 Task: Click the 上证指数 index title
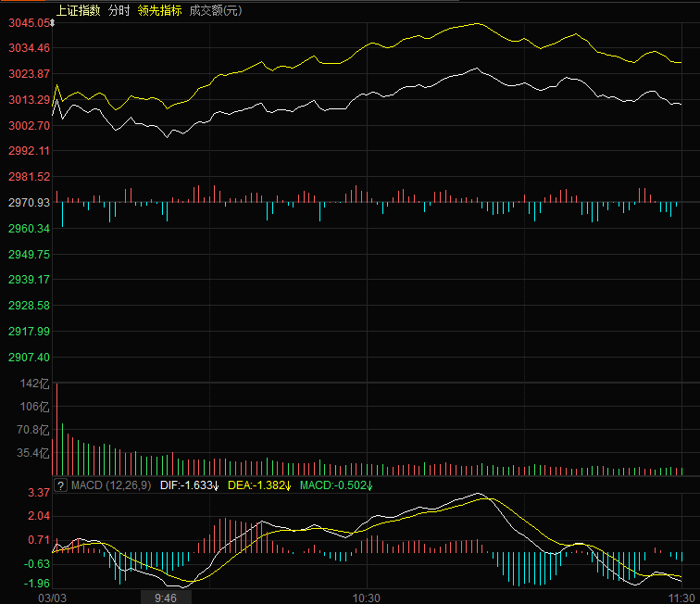point(78,10)
